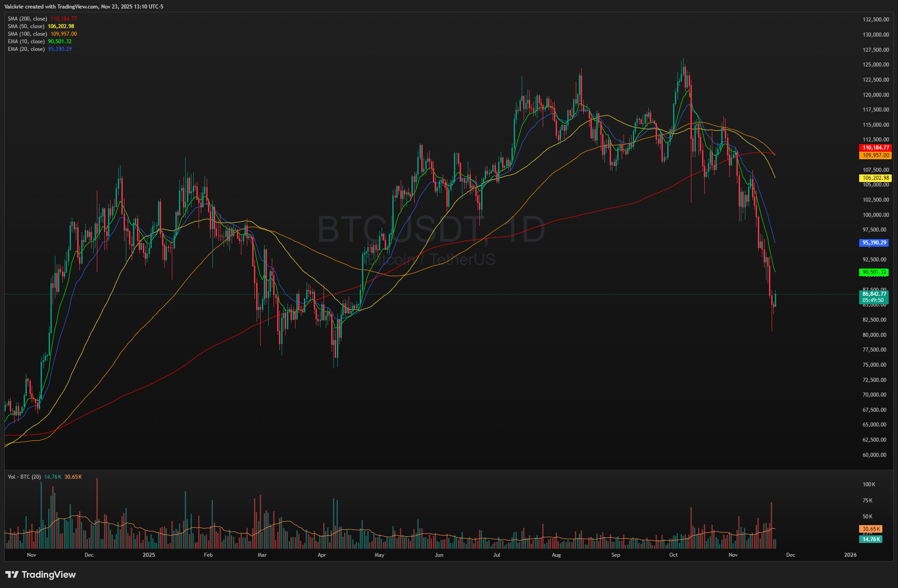Image resolution: width=898 pixels, height=588 pixels.
Task: Click the yellow 106,202.98 price tag
Action: pos(875,178)
